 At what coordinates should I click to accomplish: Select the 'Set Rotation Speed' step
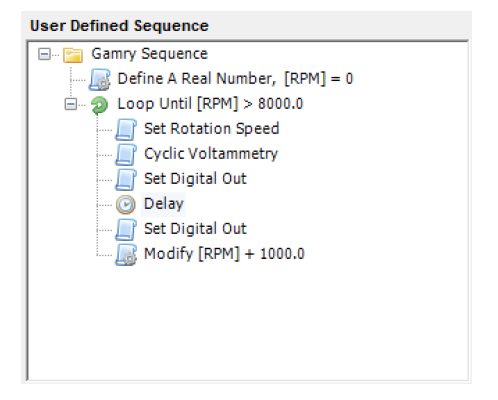tap(211, 129)
